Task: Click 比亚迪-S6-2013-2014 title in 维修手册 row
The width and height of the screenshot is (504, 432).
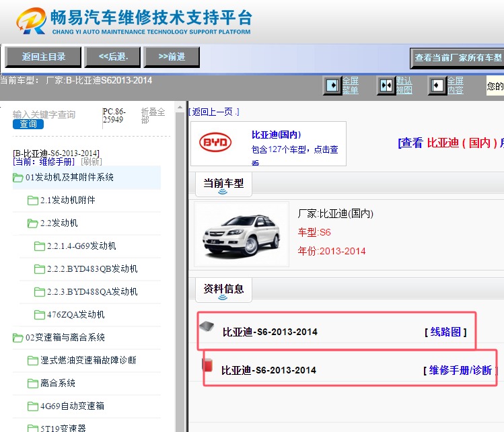Action: [x=268, y=370]
